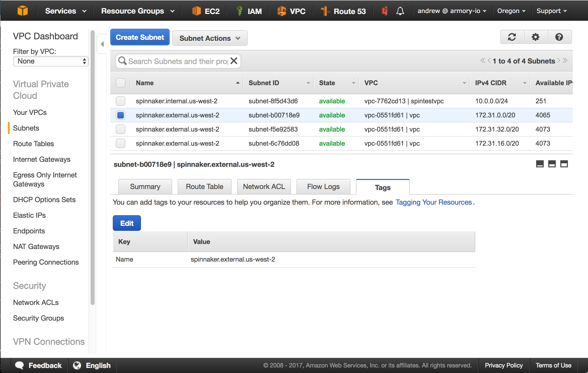Viewport: 588px width, 373px height.
Task: Click the help question mark icon
Action: click(x=559, y=37)
